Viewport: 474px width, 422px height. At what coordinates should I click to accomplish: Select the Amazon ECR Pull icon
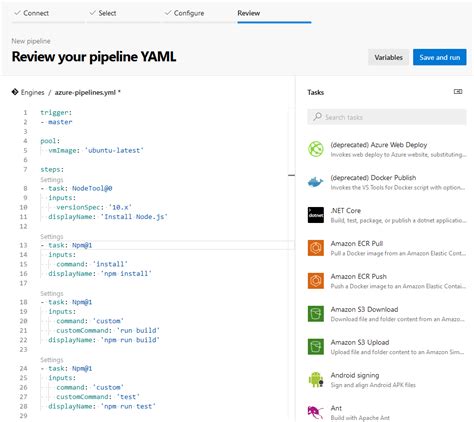pyautogui.click(x=316, y=248)
